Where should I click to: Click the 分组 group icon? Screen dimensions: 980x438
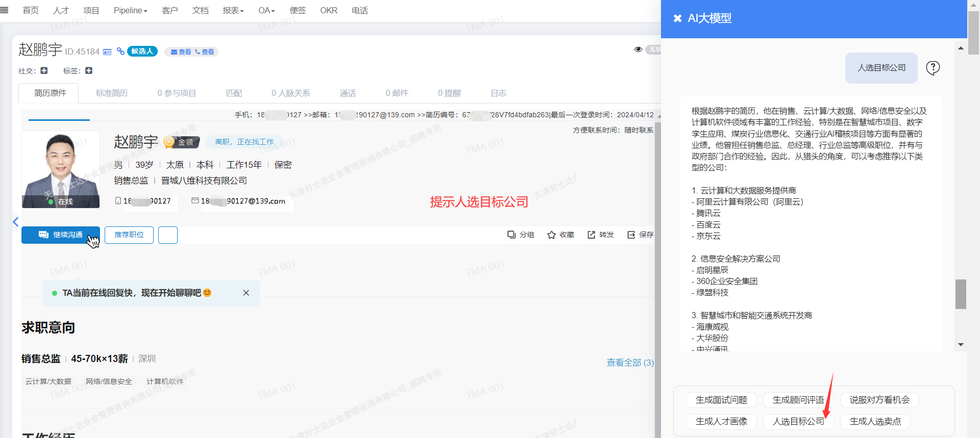[x=511, y=235]
